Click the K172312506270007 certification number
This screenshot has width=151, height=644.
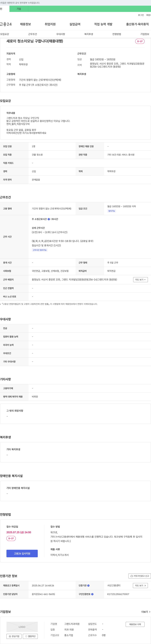click(x=118, y=594)
